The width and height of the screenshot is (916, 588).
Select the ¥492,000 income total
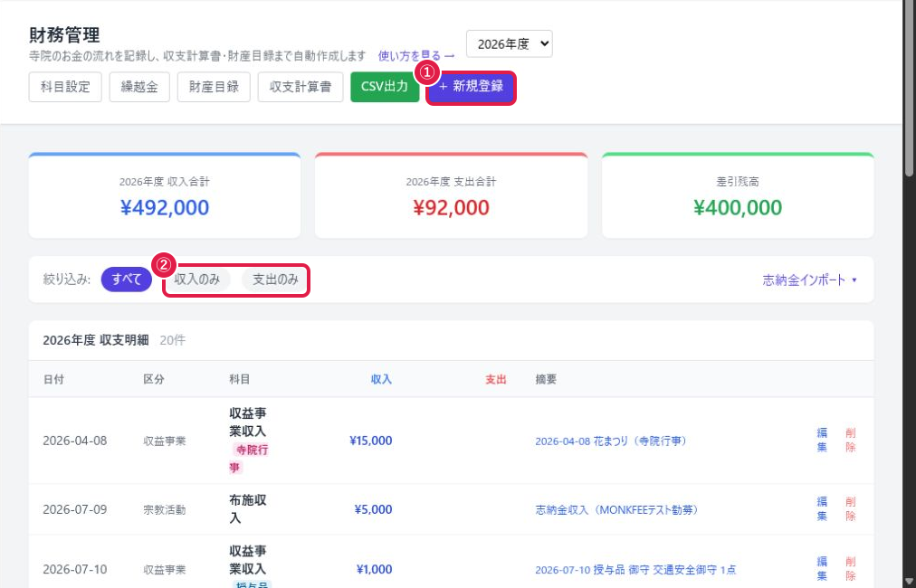point(164,208)
